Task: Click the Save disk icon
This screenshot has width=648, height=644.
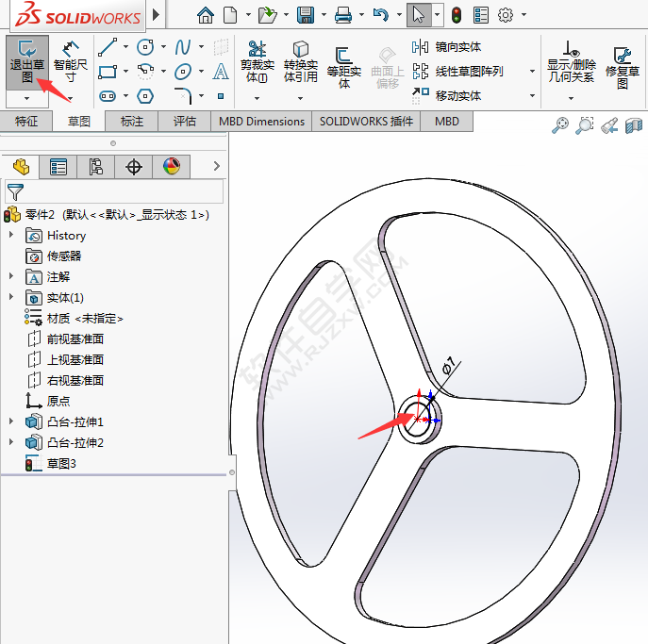Action: (305, 15)
